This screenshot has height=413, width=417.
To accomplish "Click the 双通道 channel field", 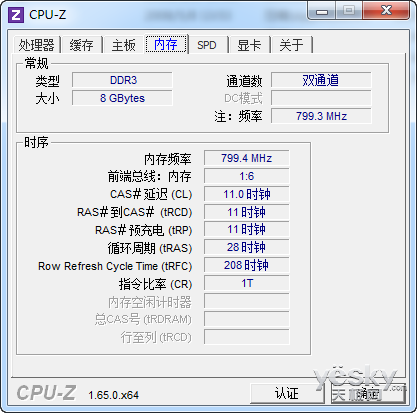I will (321, 80).
